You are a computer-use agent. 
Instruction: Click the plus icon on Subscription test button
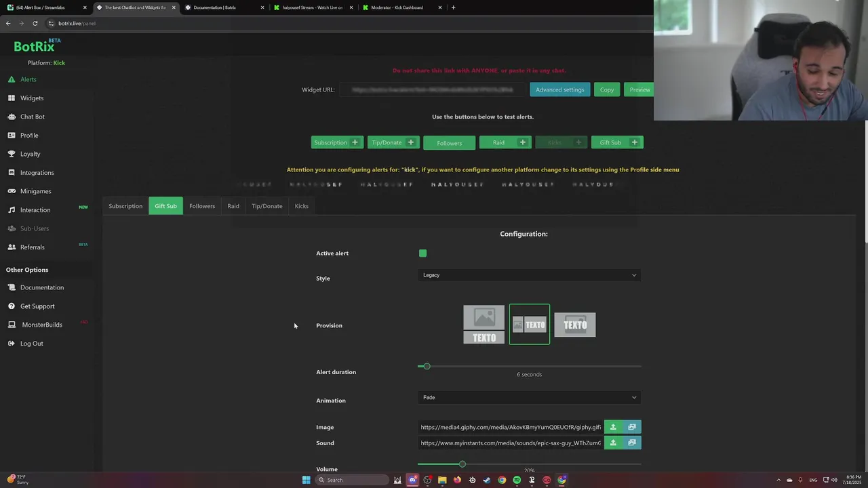(x=355, y=142)
